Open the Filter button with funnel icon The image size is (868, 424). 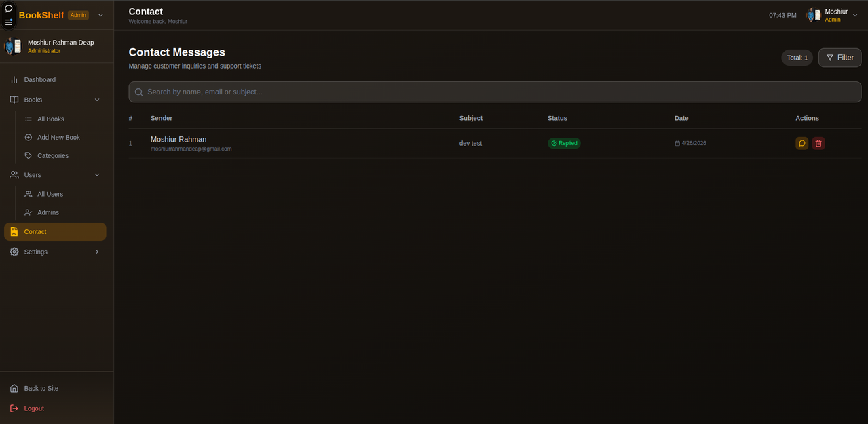tap(839, 58)
